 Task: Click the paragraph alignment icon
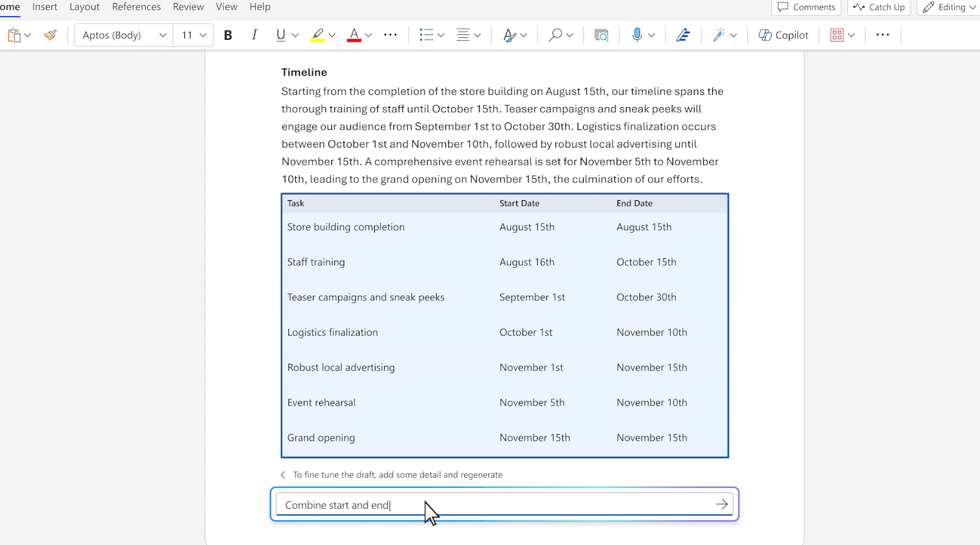point(464,36)
